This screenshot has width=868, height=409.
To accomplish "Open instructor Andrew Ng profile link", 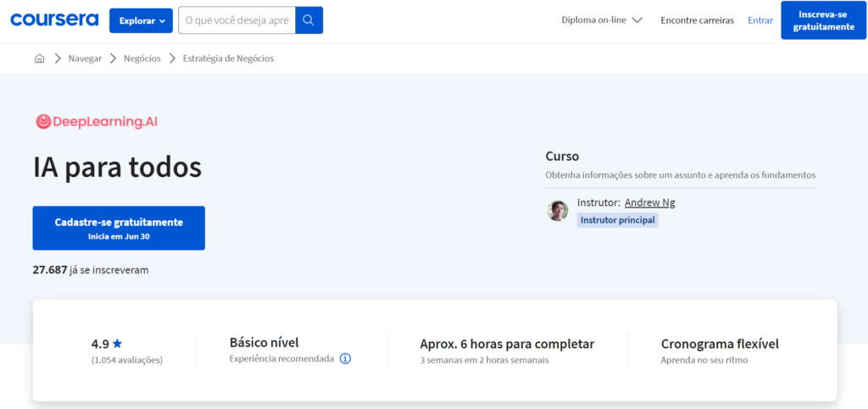I will pyautogui.click(x=650, y=203).
